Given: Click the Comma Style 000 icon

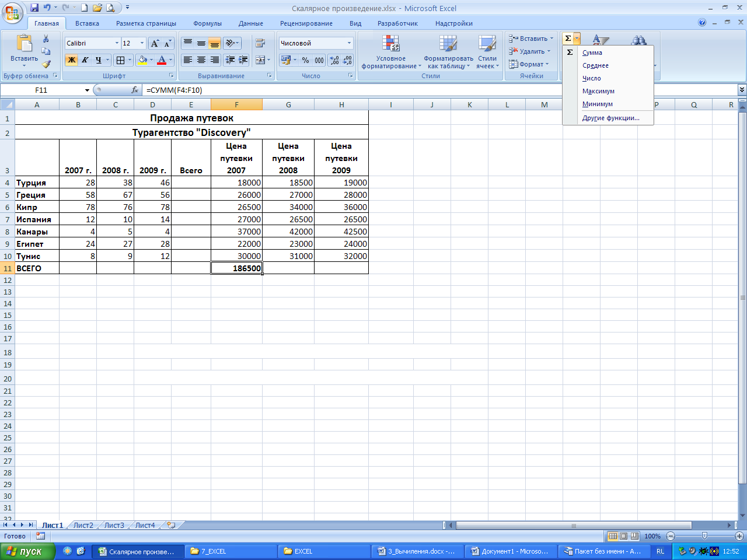Looking at the screenshot, I should click(x=319, y=60).
